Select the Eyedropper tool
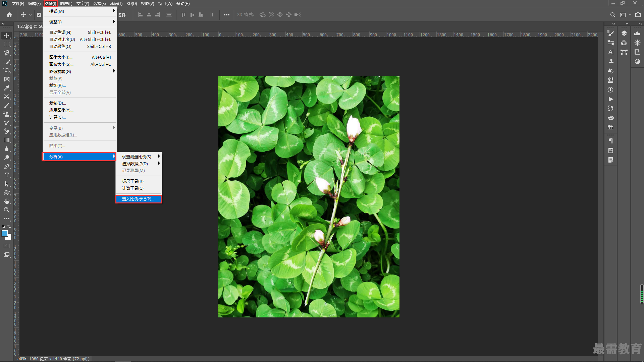Viewport: 644px width, 362px height. click(x=7, y=88)
